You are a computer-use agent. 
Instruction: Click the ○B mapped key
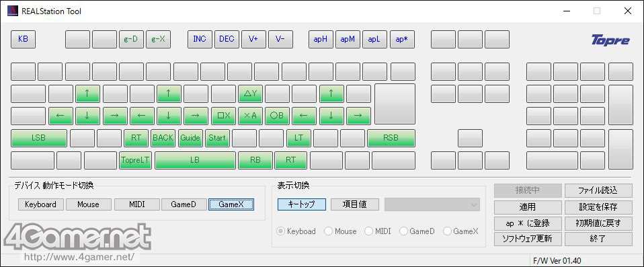click(x=277, y=116)
